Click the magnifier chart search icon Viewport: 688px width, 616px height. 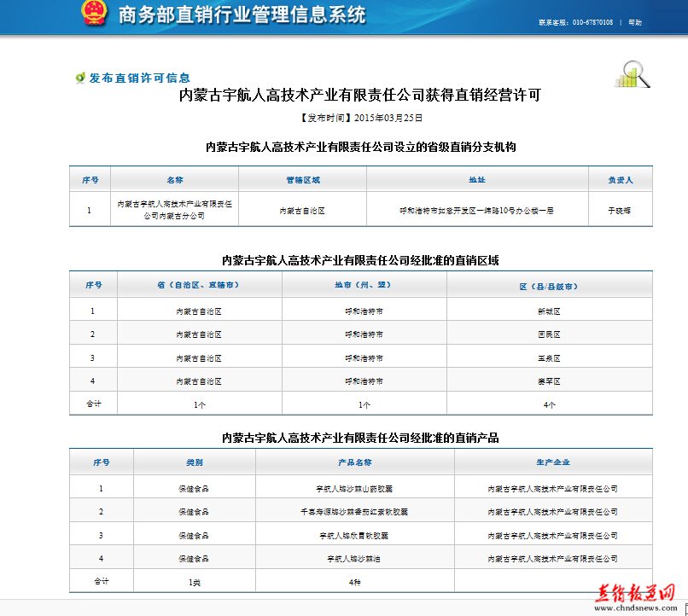tap(633, 73)
